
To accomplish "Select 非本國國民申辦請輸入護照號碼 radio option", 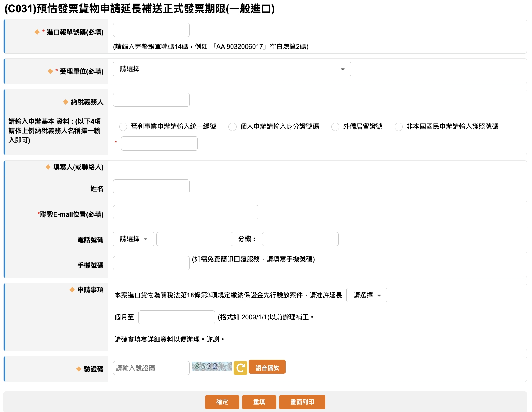I will (399, 127).
